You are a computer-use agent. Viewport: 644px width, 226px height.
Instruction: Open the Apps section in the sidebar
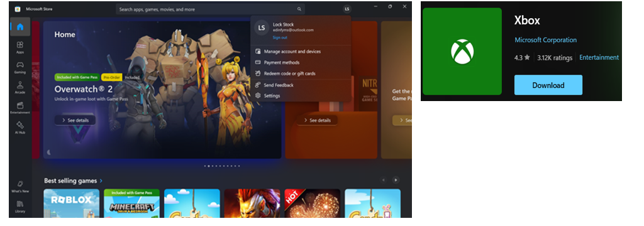pos(19,47)
